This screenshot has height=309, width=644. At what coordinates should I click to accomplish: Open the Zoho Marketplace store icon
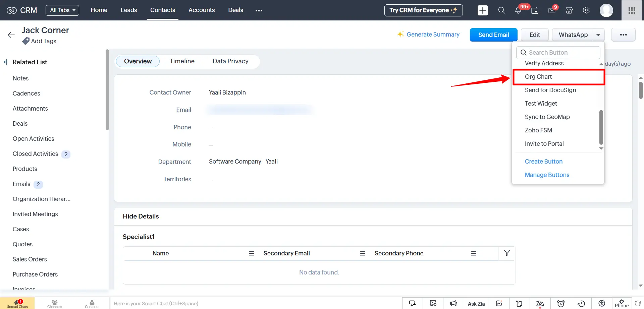[x=569, y=10]
